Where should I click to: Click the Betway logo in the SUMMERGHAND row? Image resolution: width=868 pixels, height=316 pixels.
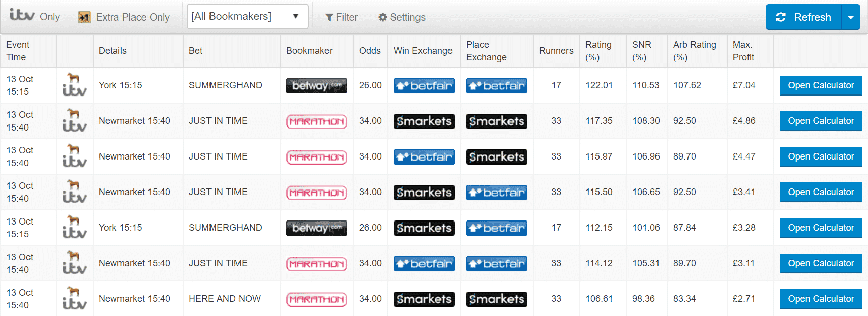316,85
